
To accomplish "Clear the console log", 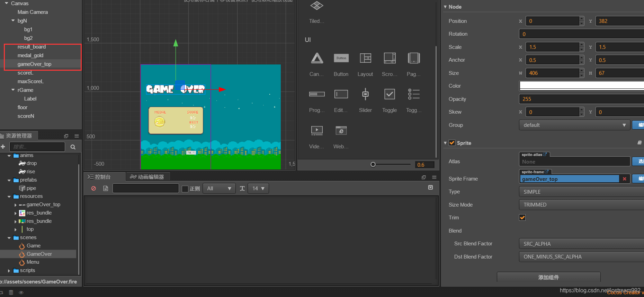I will pyautogui.click(x=93, y=189).
